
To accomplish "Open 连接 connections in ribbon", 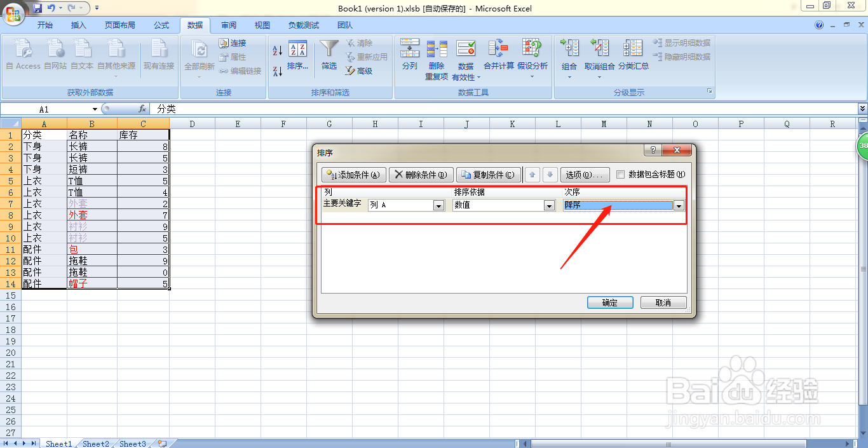I will [233, 43].
